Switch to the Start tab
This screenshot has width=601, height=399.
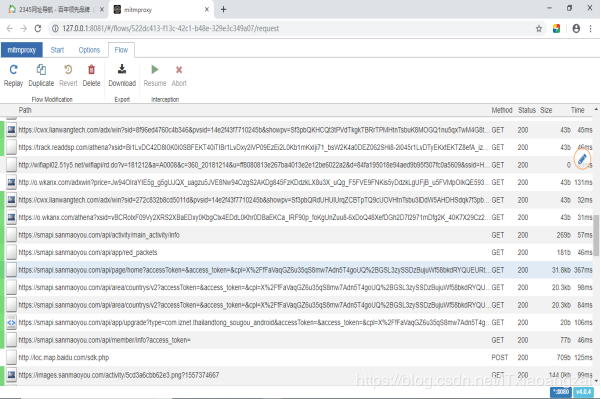(x=57, y=50)
